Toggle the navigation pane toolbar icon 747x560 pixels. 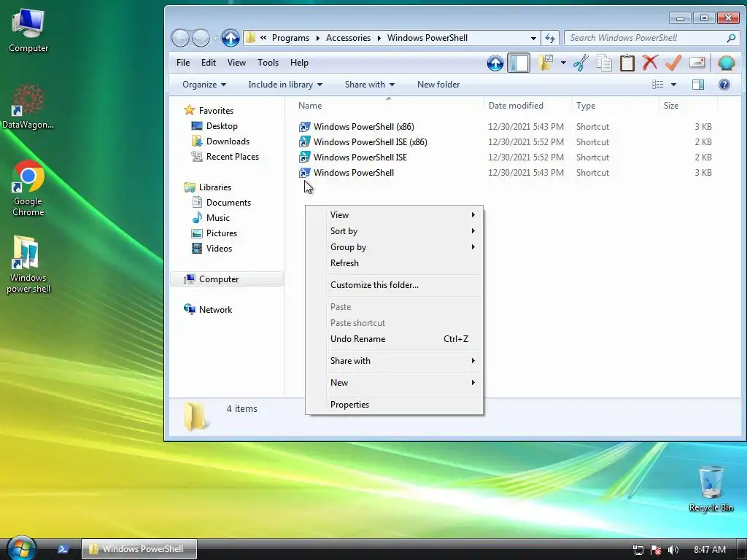pyautogui.click(x=519, y=63)
